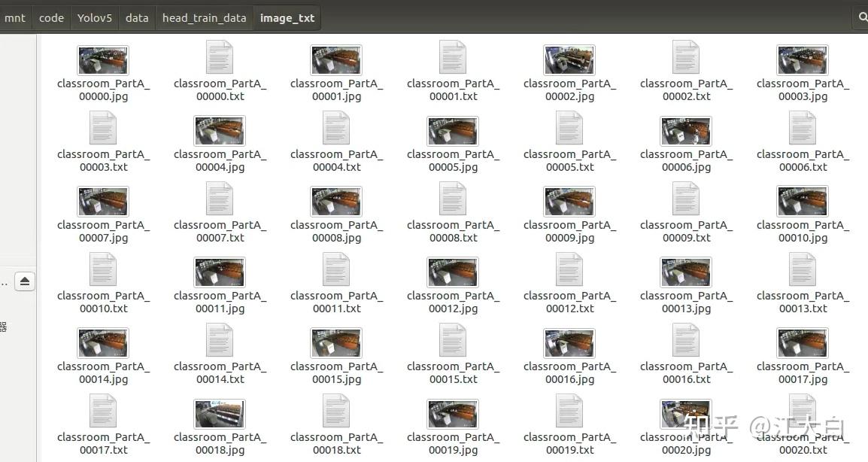868x462 pixels.
Task: Select classroom_PartA_00004.jpg image icon
Action: point(220,131)
